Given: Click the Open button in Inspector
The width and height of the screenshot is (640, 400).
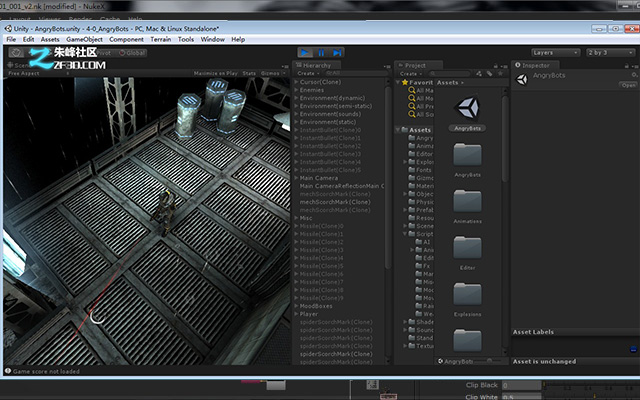Looking at the screenshot, I should tap(628, 85).
